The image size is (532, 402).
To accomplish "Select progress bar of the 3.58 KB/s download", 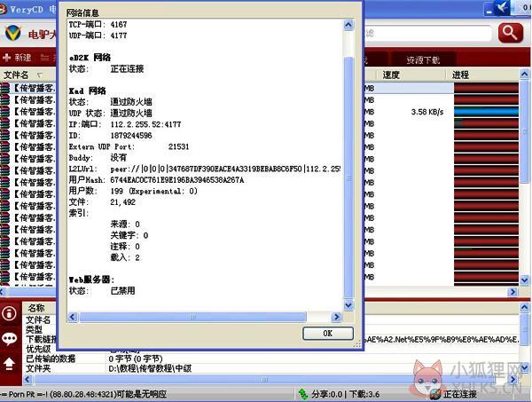I will point(486,112).
